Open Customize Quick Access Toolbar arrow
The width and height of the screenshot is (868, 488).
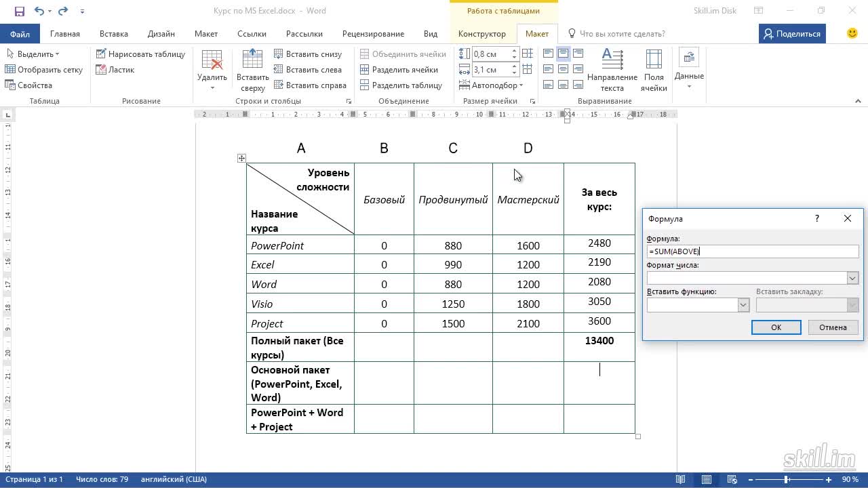83,11
